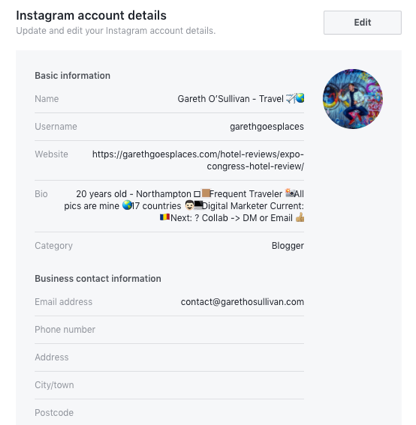416x425 pixels.
Task: Click the globe emoji after the Name
Action: pos(300,98)
